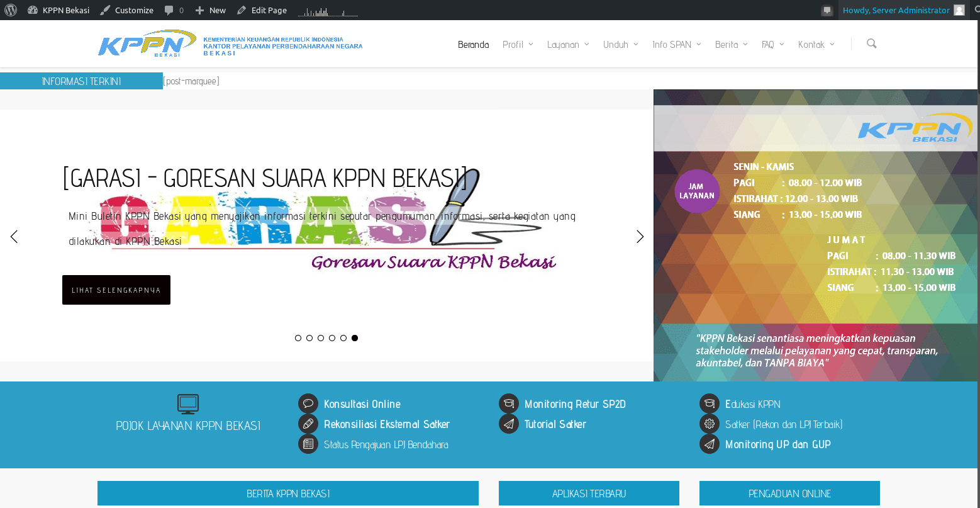Click the Pojok Layanan monitor icon
The width and height of the screenshot is (980, 508).
coord(188,404)
